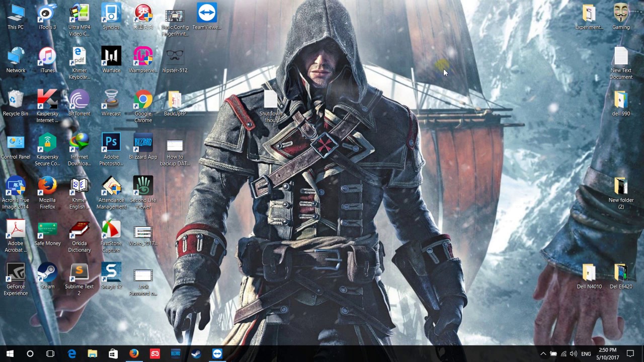The image size is (644, 362).
Task: Select the Ultra MP4 Video Converter shortcut
Action: (x=79, y=20)
